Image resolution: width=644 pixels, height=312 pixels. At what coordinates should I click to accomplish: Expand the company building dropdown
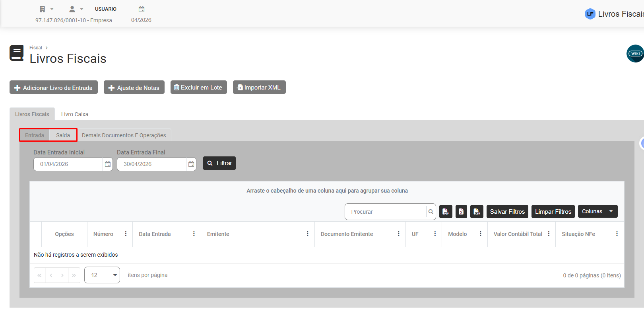click(x=47, y=9)
